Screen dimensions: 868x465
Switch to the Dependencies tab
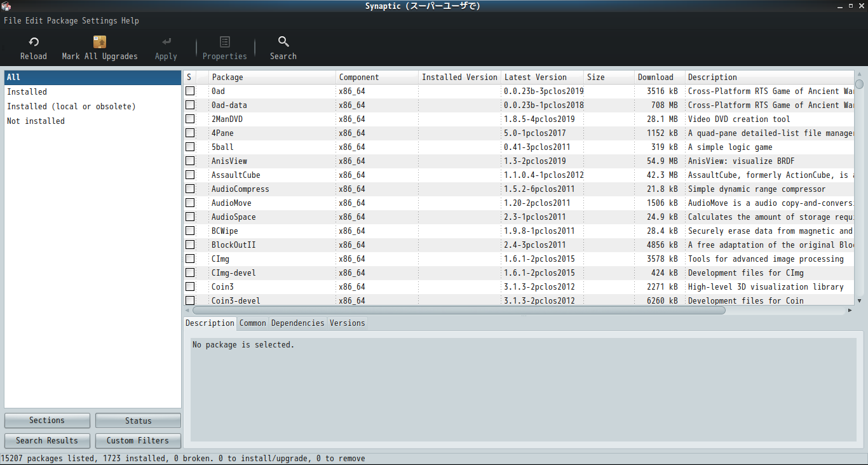click(x=298, y=323)
